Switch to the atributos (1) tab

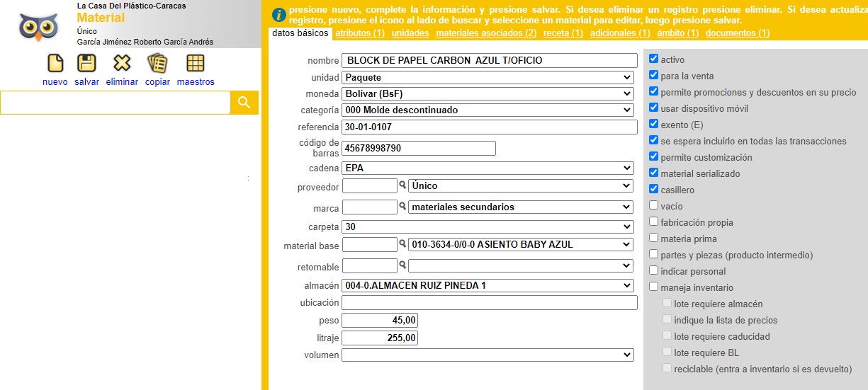tap(360, 33)
